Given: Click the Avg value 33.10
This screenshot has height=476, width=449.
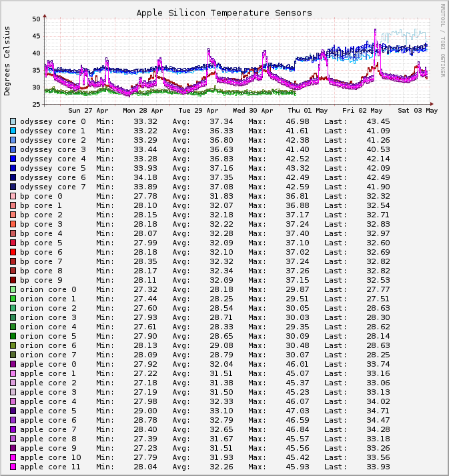Looking at the screenshot, I should click(221, 411).
